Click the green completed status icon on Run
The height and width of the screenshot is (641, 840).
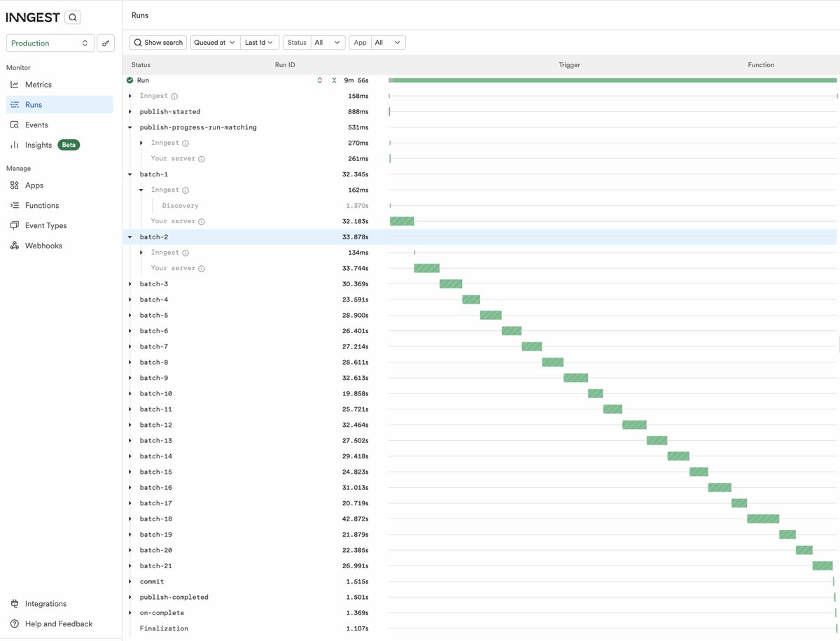[129, 80]
